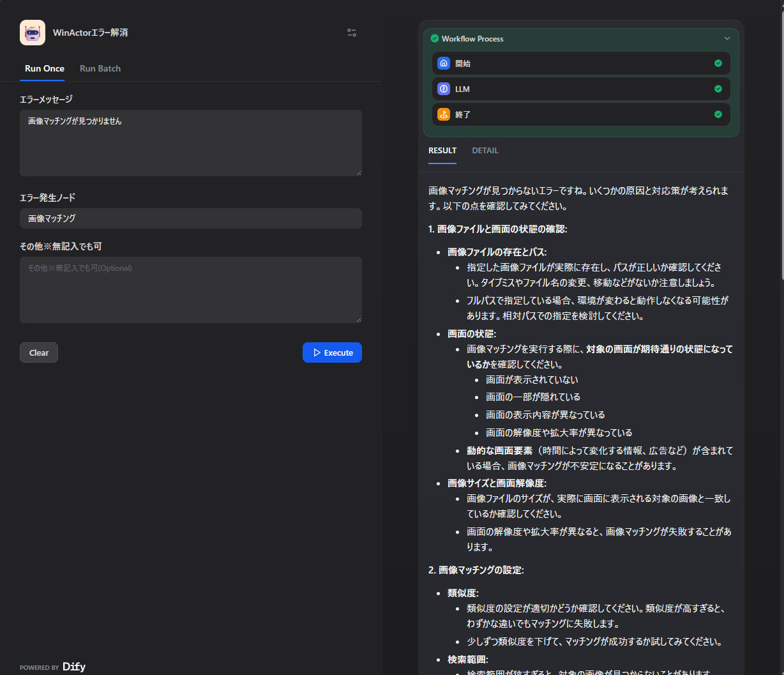
Task: Click green checkmark on 開始 row
Action: [718, 63]
